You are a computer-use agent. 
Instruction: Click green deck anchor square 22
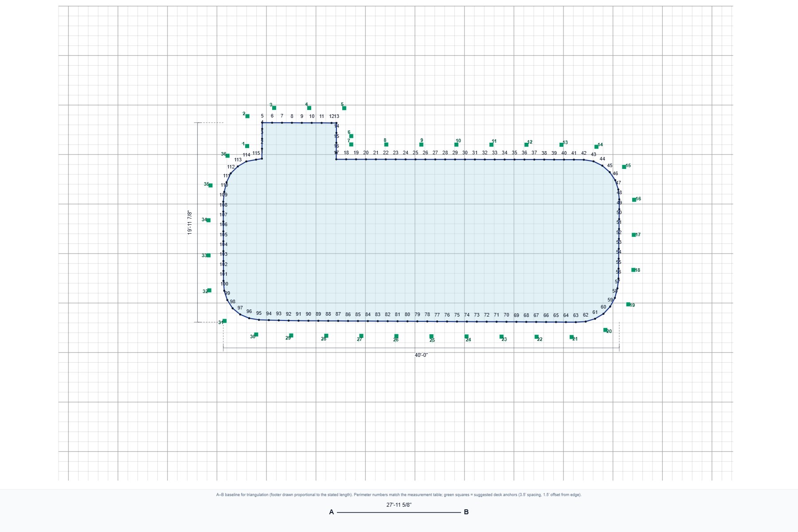point(536,336)
